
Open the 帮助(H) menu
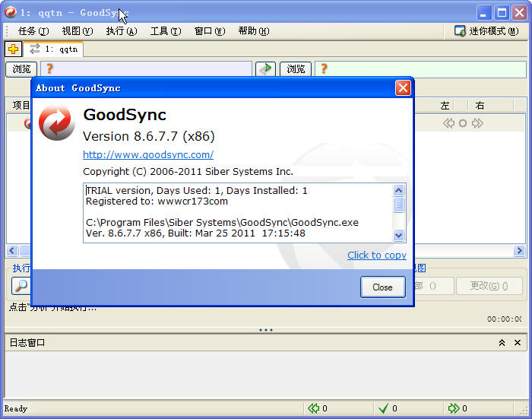pyautogui.click(x=254, y=31)
